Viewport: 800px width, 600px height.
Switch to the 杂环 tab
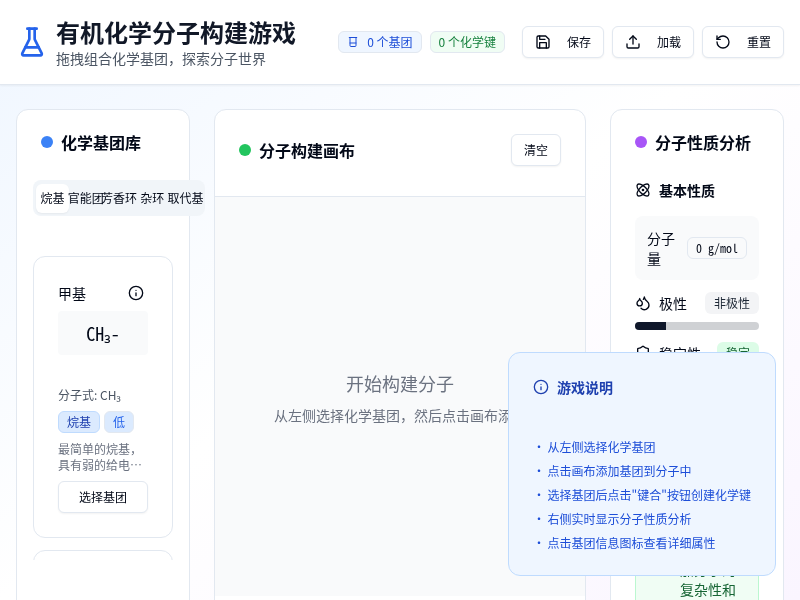(152, 198)
